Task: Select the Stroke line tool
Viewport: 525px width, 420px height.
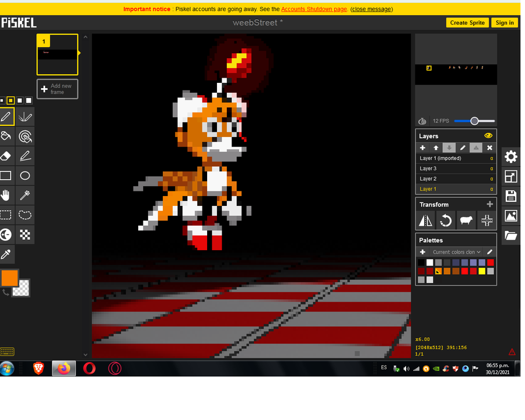Action: pos(25,156)
